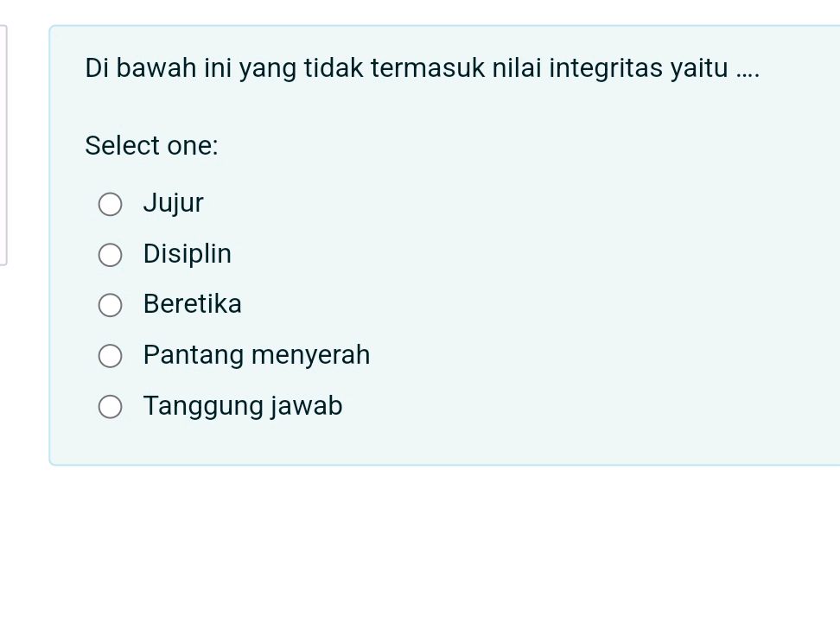Click the top edge of the question card
The image size is (840, 629).
(x=432, y=29)
